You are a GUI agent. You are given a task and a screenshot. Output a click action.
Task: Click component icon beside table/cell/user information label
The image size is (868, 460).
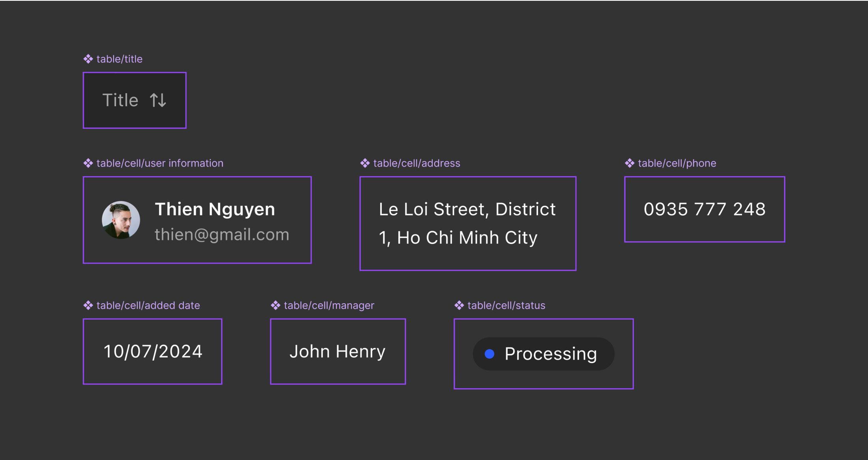(x=88, y=163)
